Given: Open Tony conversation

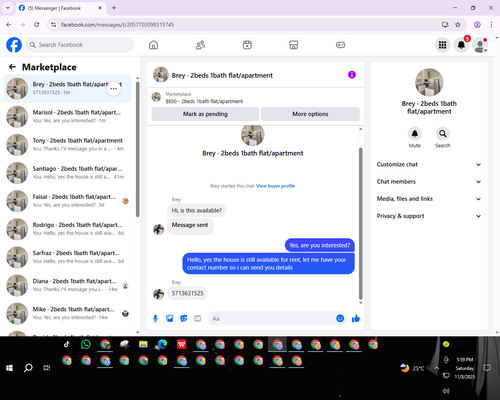Looking at the screenshot, I should [x=67, y=145].
